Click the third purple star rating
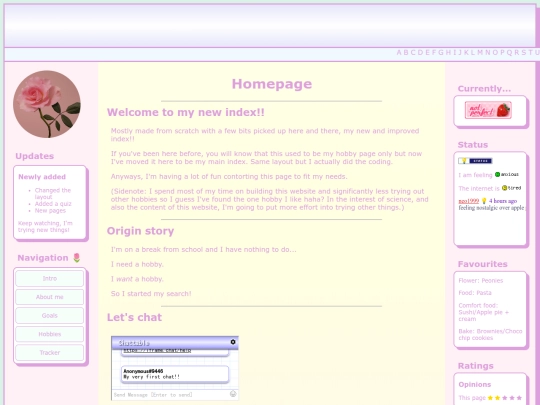The image size is (540, 405). pos(505,398)
